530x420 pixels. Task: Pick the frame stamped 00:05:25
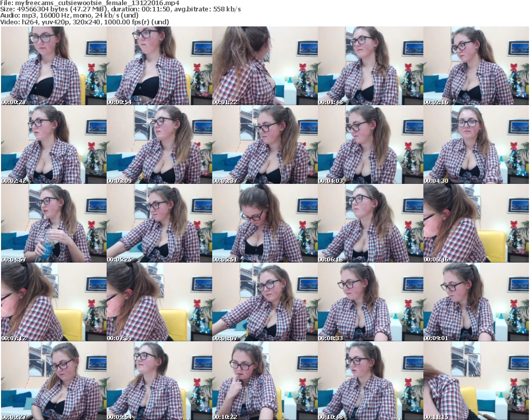[x=159, y=223]
